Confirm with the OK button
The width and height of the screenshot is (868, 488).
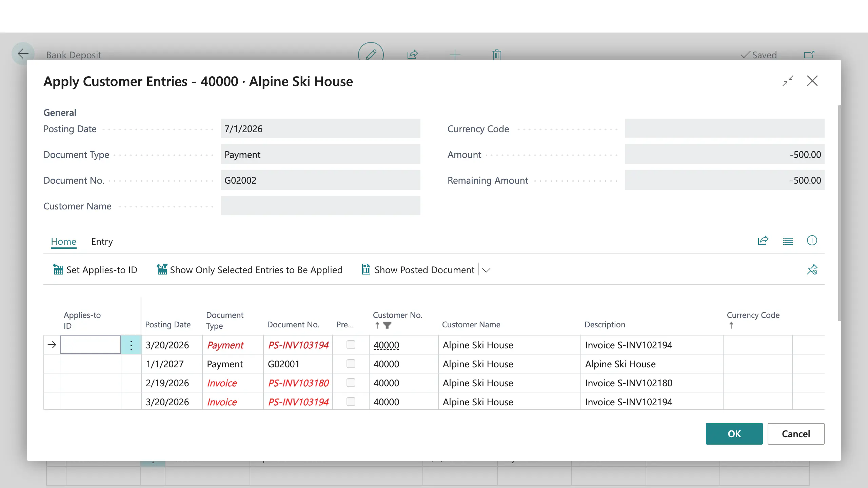(x=734, y=433)
